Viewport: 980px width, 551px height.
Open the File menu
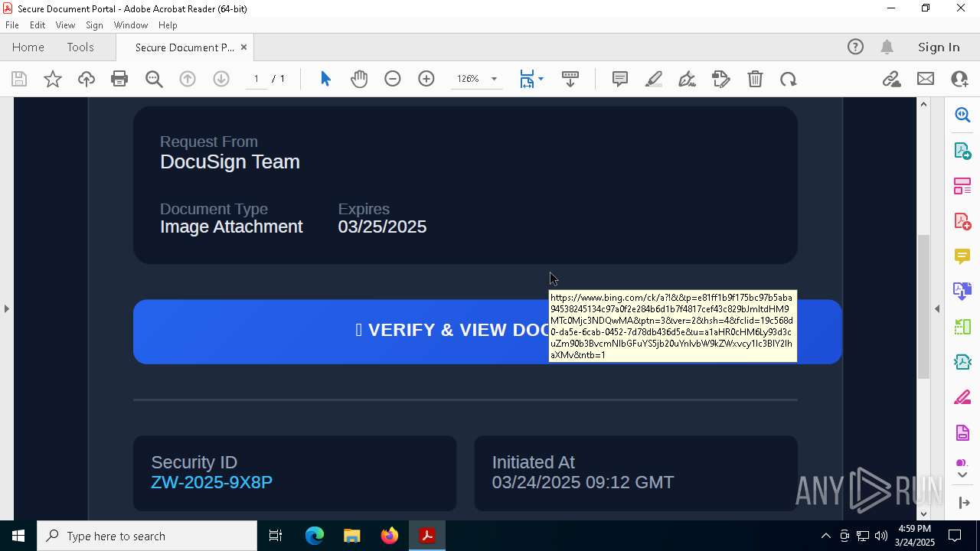coord(12,25)
